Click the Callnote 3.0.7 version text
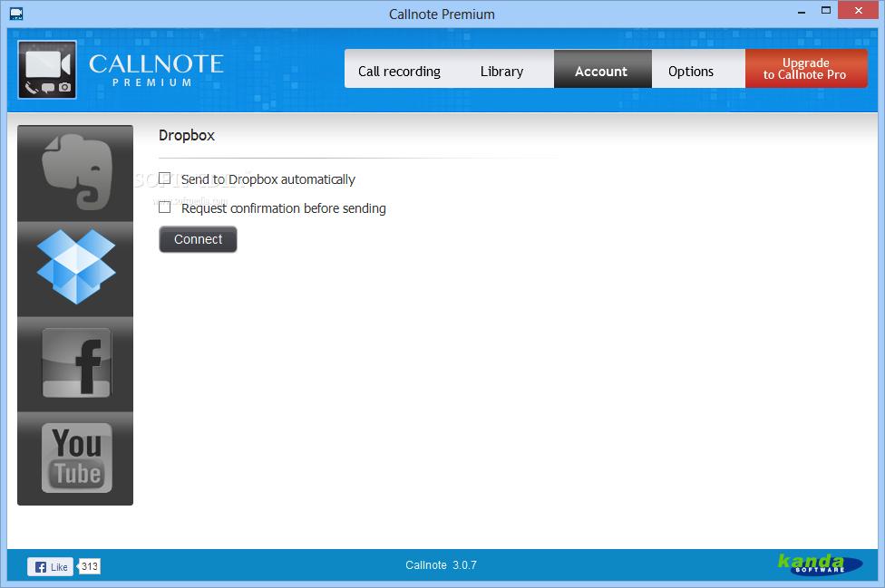Viewport: 885px width, 588px height. (x=441, y=564)
